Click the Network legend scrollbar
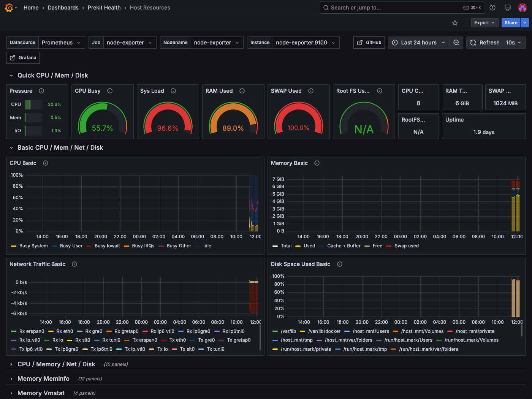 260,338
